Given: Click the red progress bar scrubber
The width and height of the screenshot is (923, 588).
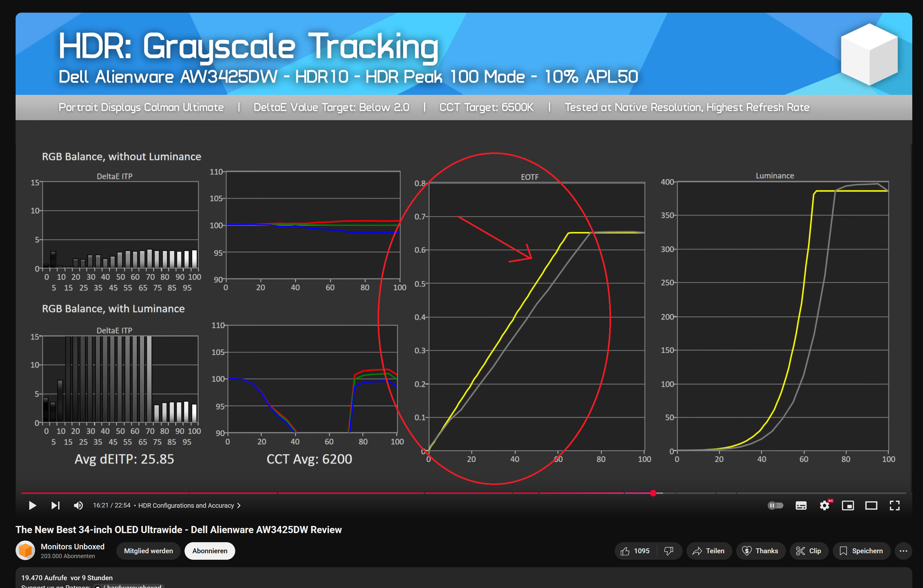Looking at the screenshot, I should coord(653,493).
